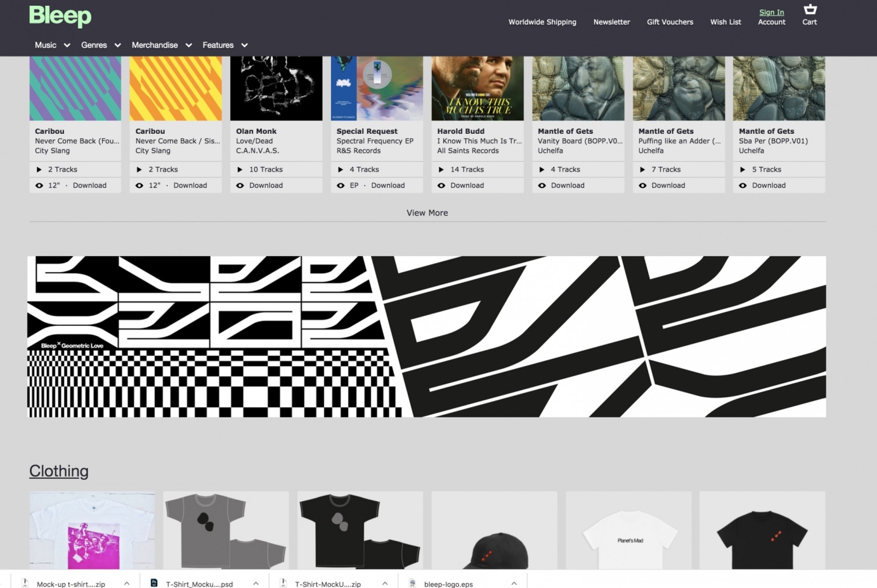
Task: Play Mantle of Gets 7 Tracks preview
Action: click(x=642, y=169)
